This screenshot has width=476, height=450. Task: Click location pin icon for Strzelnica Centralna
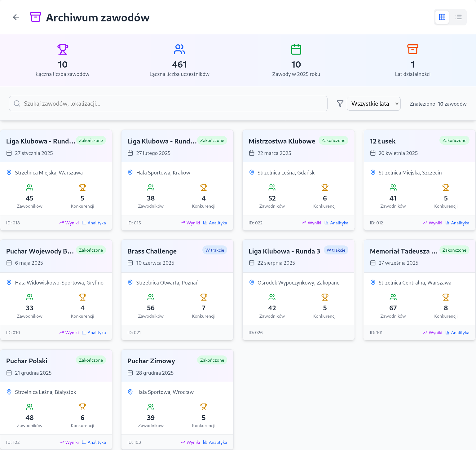pyautogui.click(x=373, y=283)
